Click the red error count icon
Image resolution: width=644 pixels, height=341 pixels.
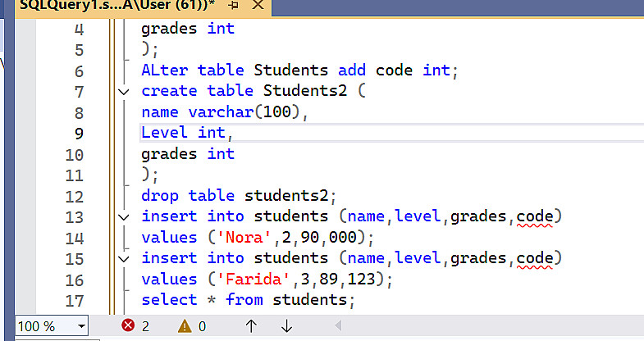click(128, 326)
